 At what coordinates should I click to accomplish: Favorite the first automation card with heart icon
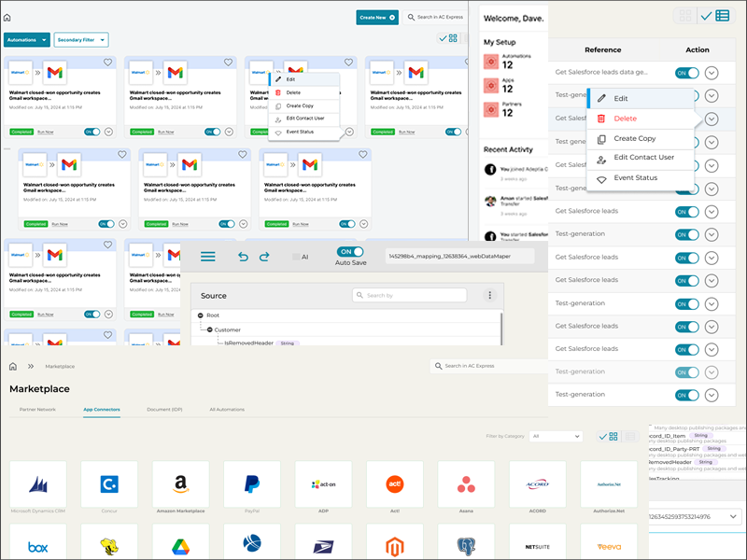point(109,63)
